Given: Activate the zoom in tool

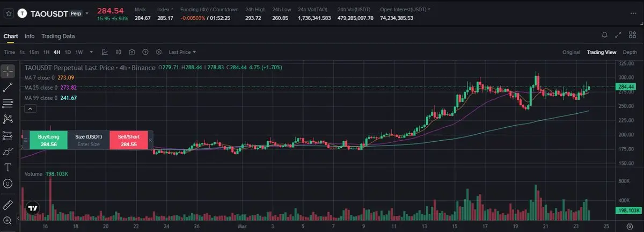Looking at the screenshot, I should coord(8,220).
